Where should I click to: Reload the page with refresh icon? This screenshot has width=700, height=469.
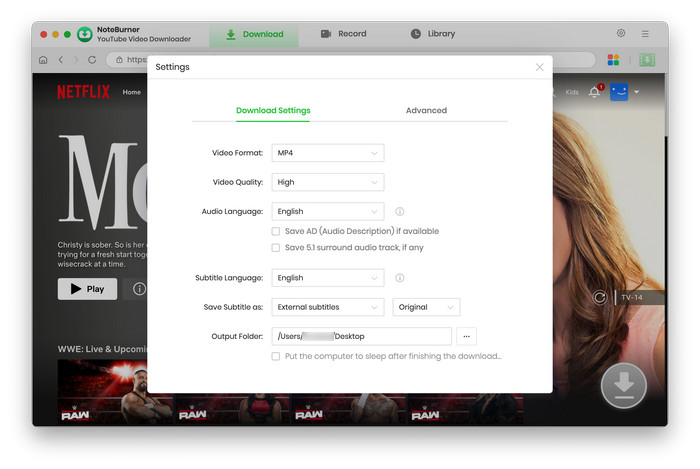tap(92, 59)
